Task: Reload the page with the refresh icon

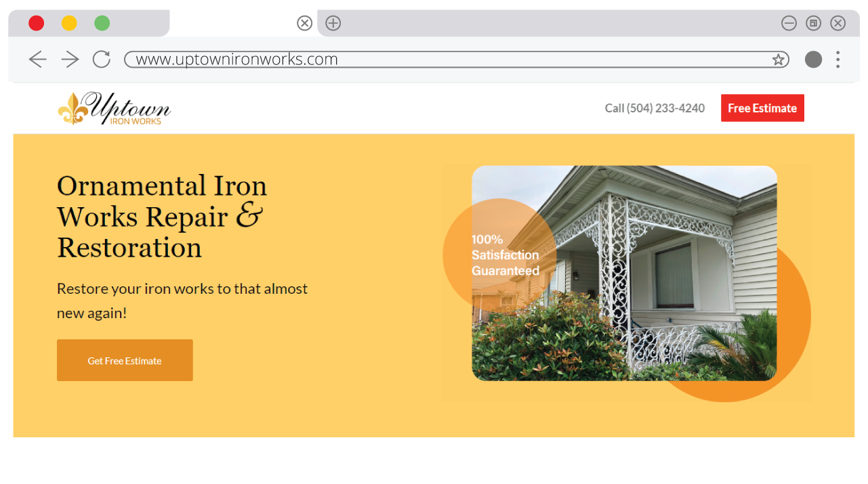Action: 102,60
